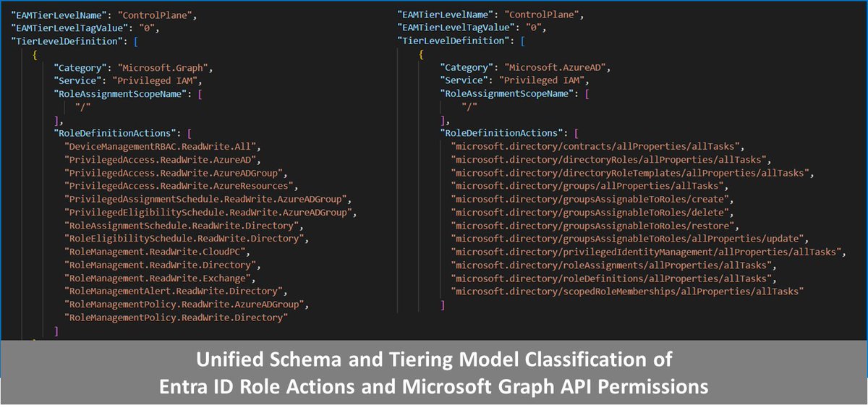Click the "Microsoft.Graph" category value
Screen dimensions: 868x413
(164, 67)
